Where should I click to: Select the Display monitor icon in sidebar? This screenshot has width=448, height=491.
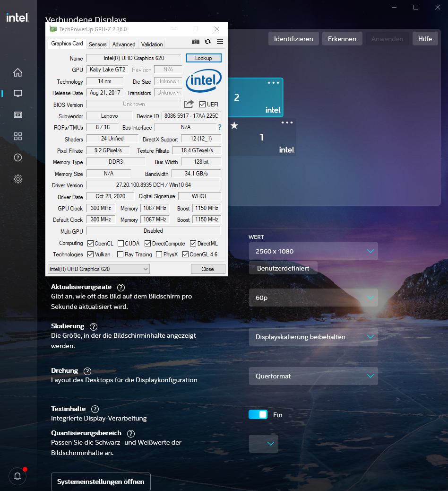(x=18, y=93)
